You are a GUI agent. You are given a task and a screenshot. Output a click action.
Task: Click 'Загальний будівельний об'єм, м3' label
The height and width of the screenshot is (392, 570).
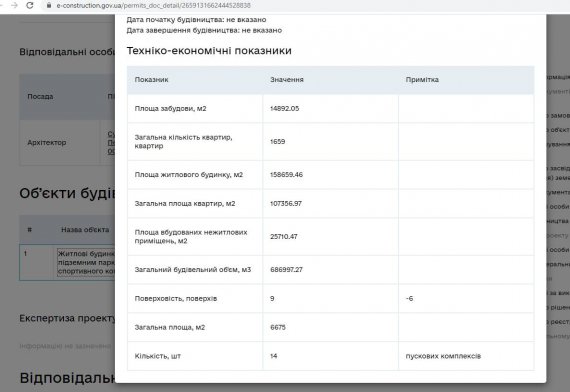tap(193, 269)
